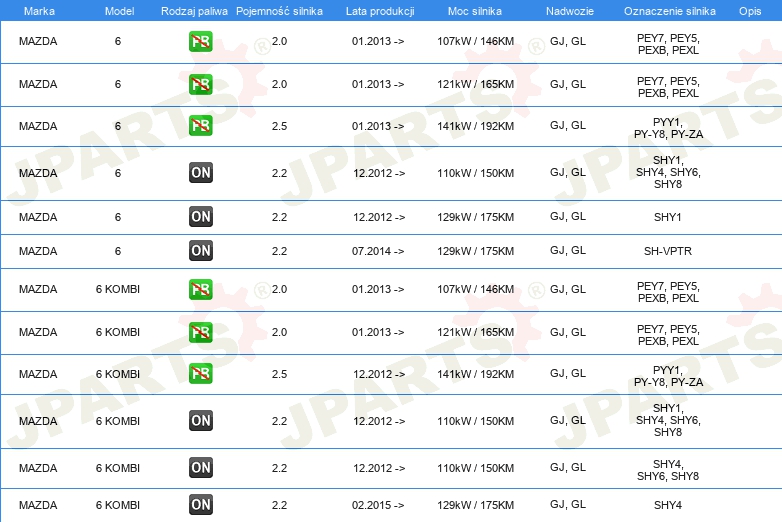Select GJ, GL body cell in the SH-VPTR row
The image size is (782, 522).
click(568, 250)
